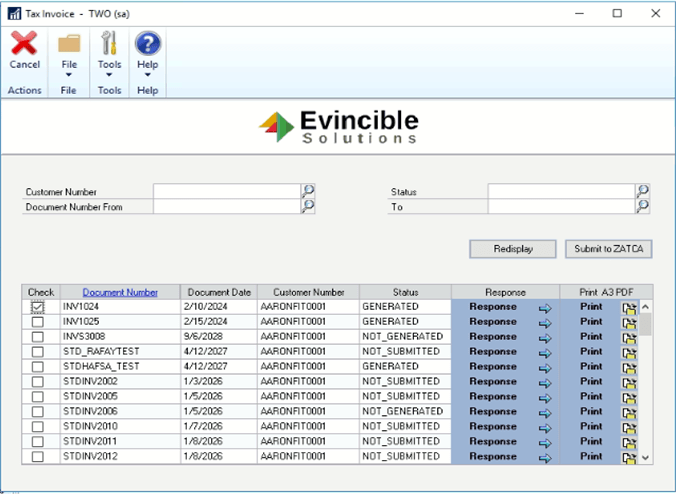Check the STDINV2012 row checkbox
The width and height of the screenshot is (676, 494).
point(38,456)
